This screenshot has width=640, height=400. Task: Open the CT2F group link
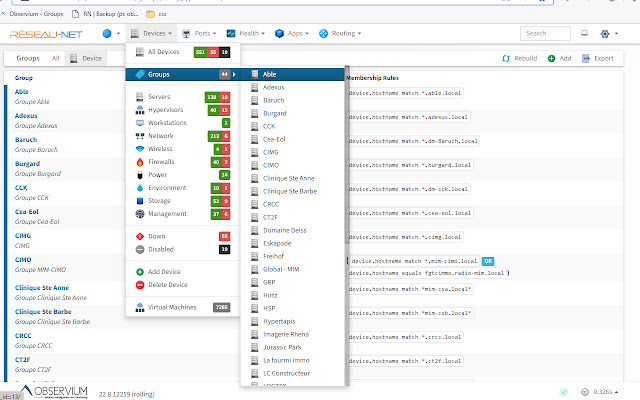point(22,360)
